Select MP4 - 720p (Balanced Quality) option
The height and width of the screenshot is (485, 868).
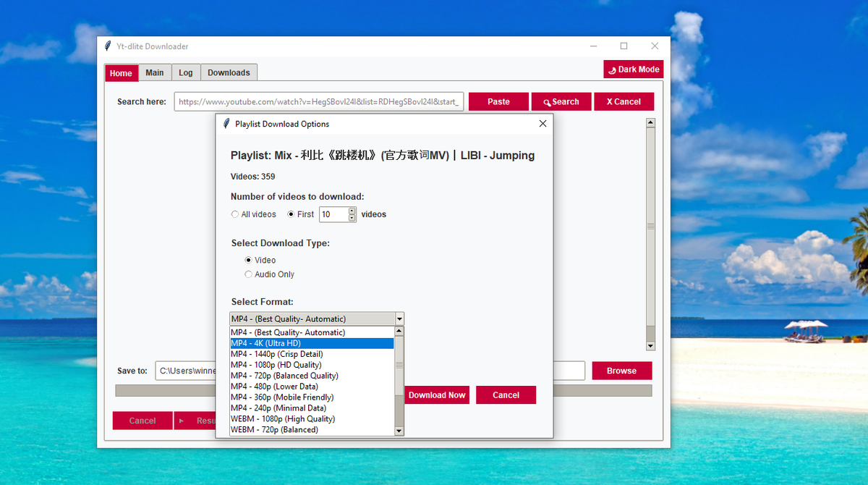pos(312,376)
